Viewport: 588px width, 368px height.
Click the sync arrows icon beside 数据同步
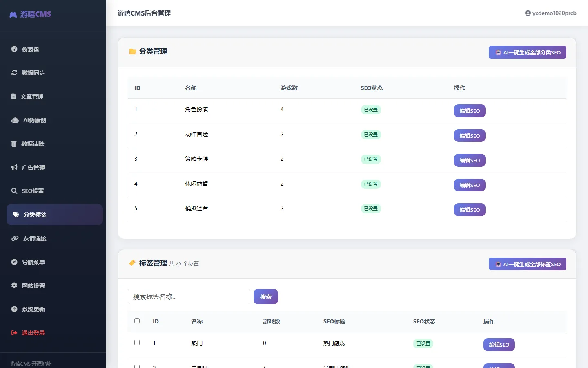14,73
